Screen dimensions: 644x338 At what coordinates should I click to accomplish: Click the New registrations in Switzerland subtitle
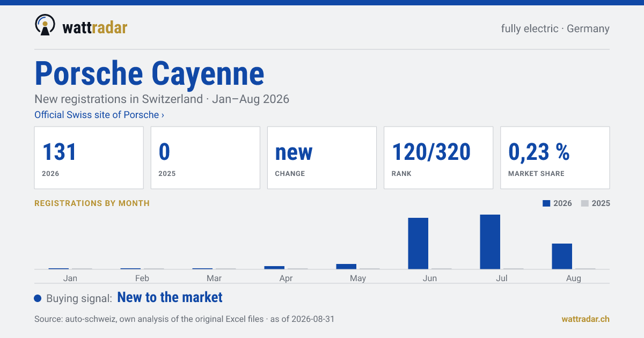click(x=162, y=99)
